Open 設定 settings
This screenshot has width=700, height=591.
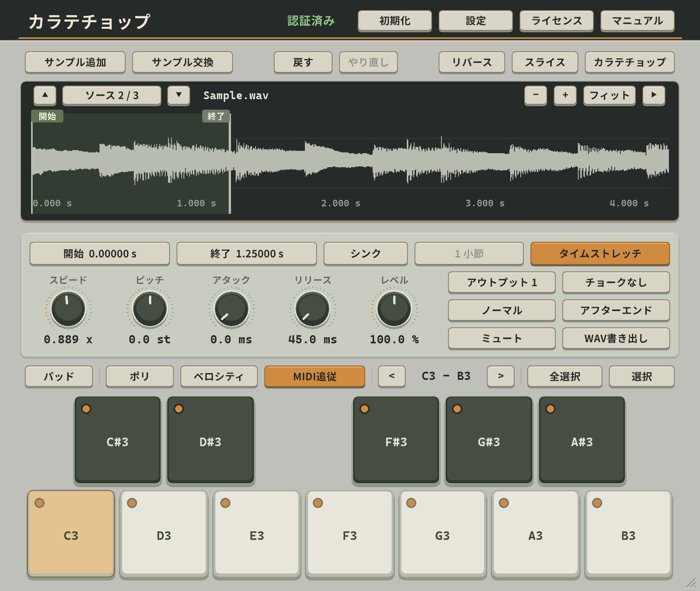476,21
